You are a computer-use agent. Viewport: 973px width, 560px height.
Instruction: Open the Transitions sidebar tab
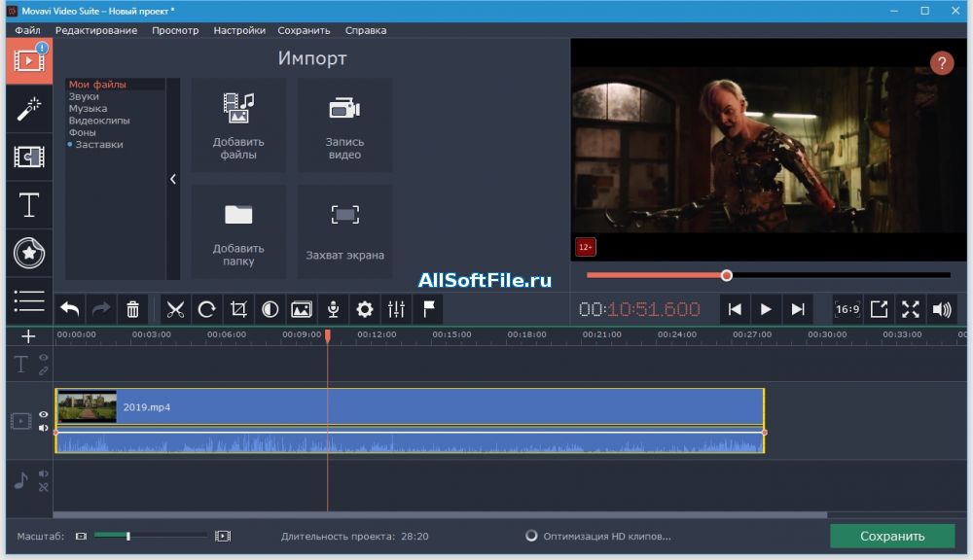pos(29,157)
